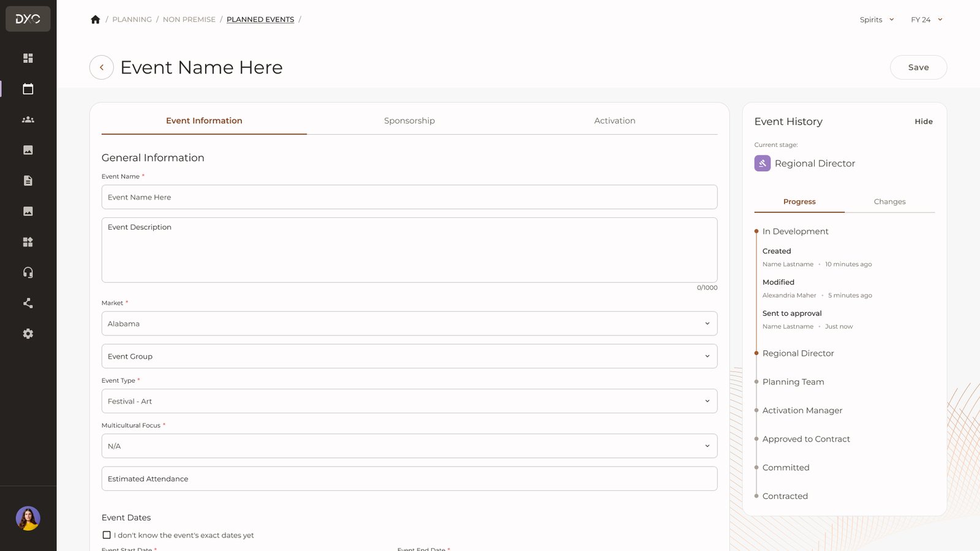
Task: Click the Contracted stage in timeline
Action: (x=785, y=497)
